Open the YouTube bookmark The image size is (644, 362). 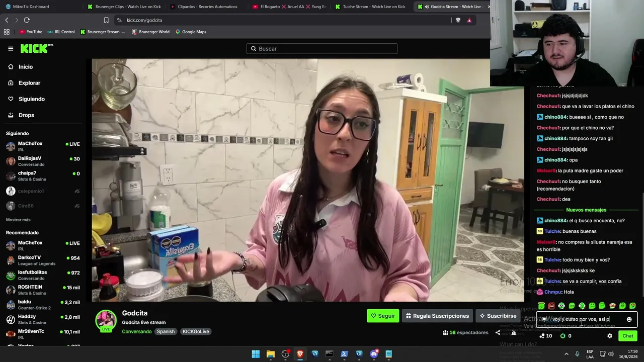(31, 32)
